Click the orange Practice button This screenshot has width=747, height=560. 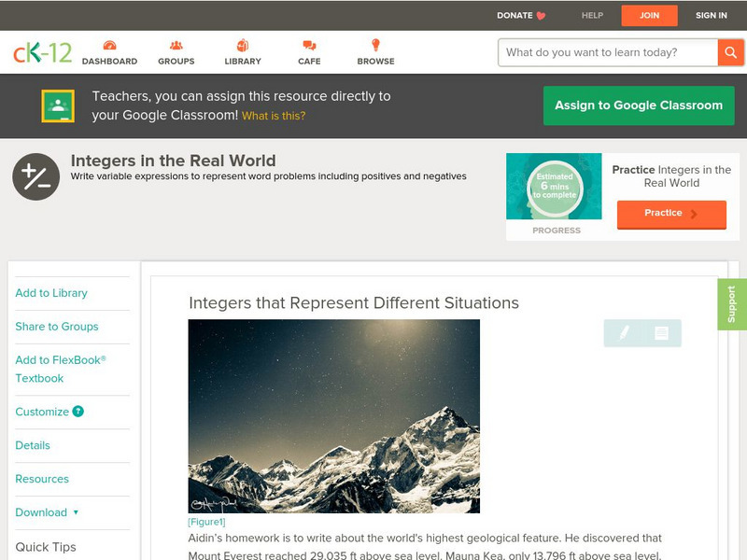click(x=671, y=215)
